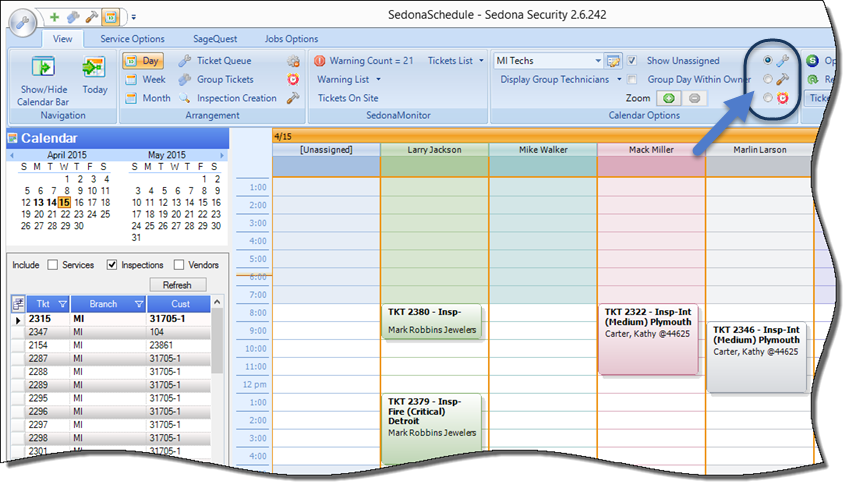Open appointment TKT 2379 Fire Critical Detroit
The width and height of the screenshot is (849, 488).
click(432, 429)
